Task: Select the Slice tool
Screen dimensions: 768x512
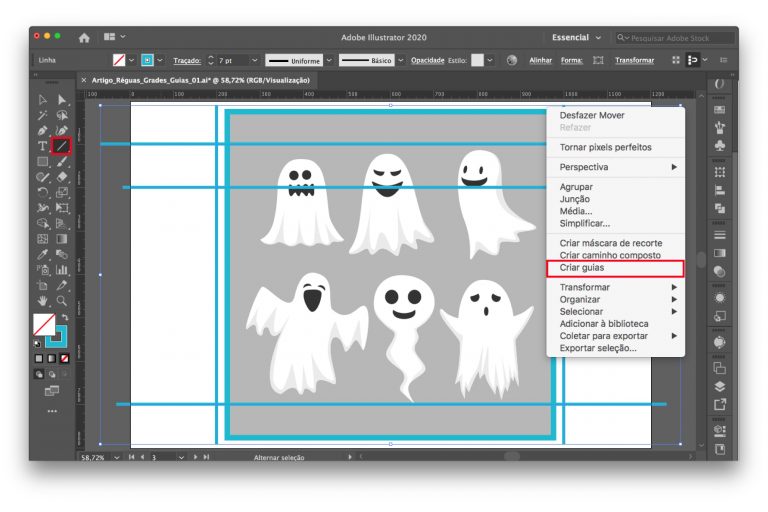Action: point(62,285)
